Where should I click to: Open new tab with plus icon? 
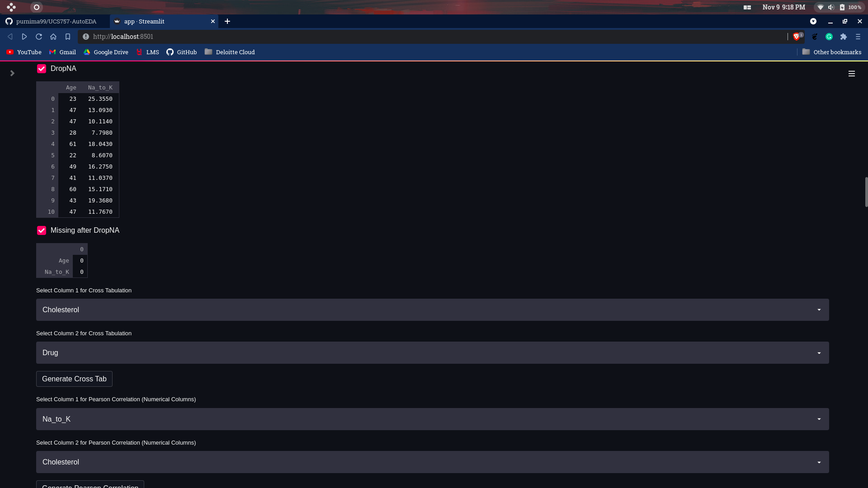point(227,21)
